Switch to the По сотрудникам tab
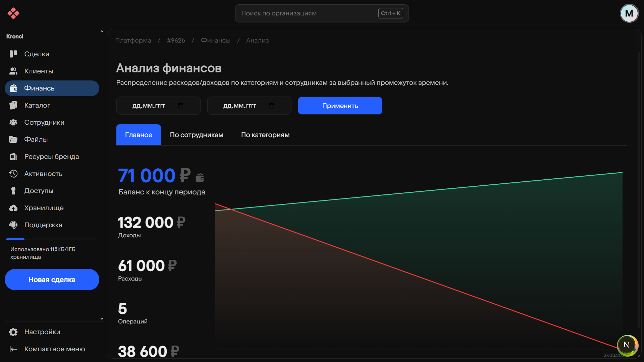The height and width of the screenshot is (362, 644). point(197,135)
